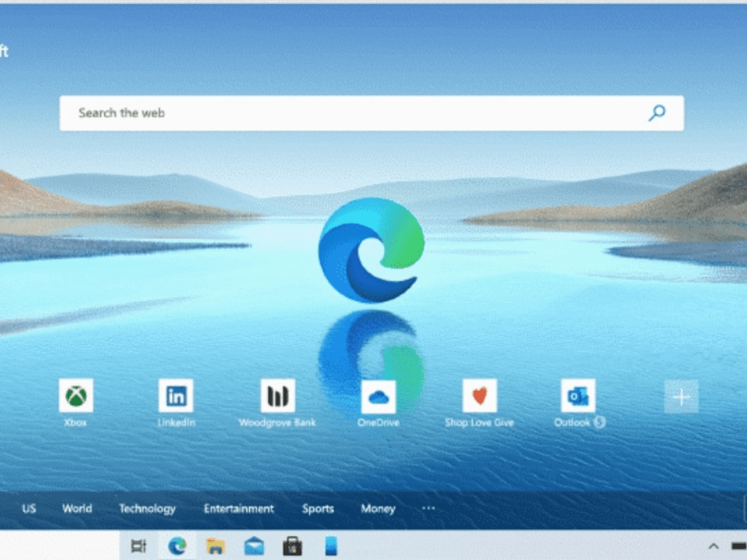Viewport: 747px width, 560px height.
Task: Open the Money news tab
Action: coord(378,508)
